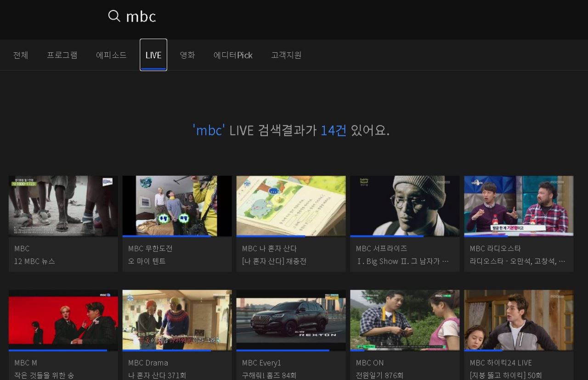The width and height of the screenshot is (588, 380).
Task: Focus the search field containing mbc
Action: coord(141,17)
